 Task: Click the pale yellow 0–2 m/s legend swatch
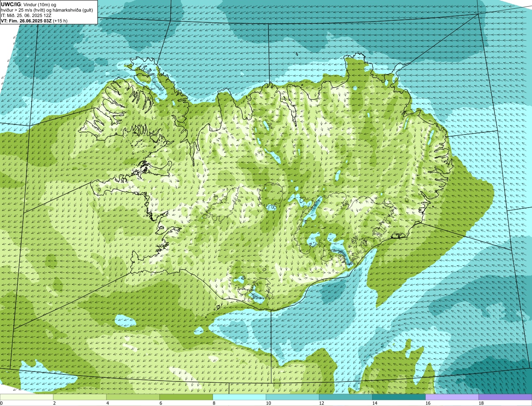point(27,397)
